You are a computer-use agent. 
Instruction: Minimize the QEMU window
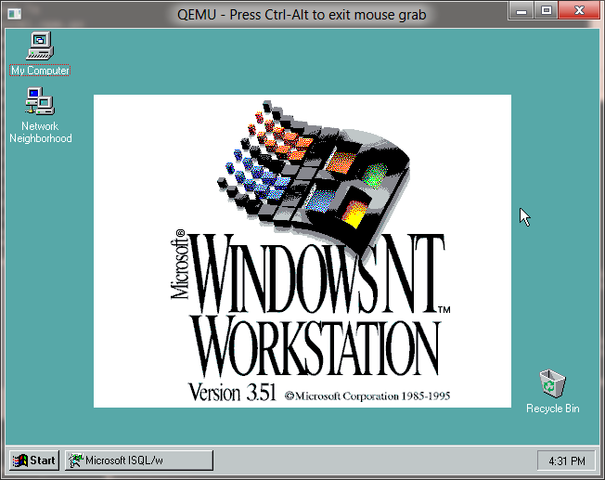pos(521,11)
